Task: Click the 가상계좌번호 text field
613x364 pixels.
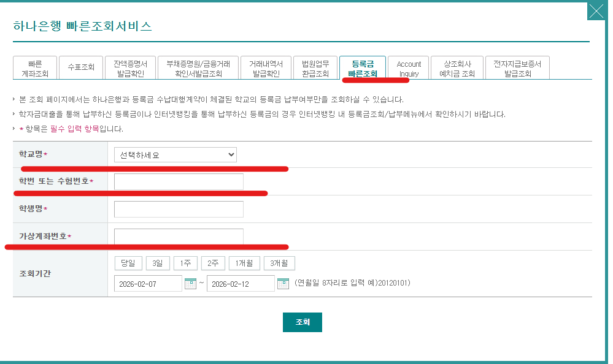Action: (179, 237)
